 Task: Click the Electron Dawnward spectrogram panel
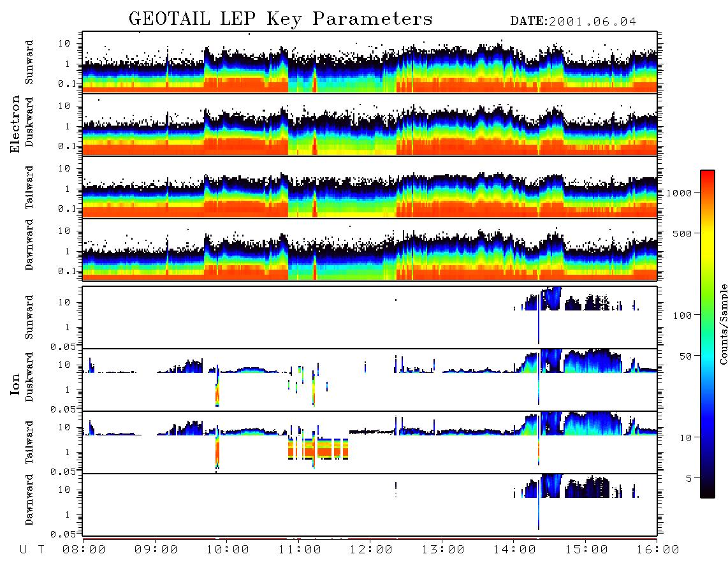(370, 249)
